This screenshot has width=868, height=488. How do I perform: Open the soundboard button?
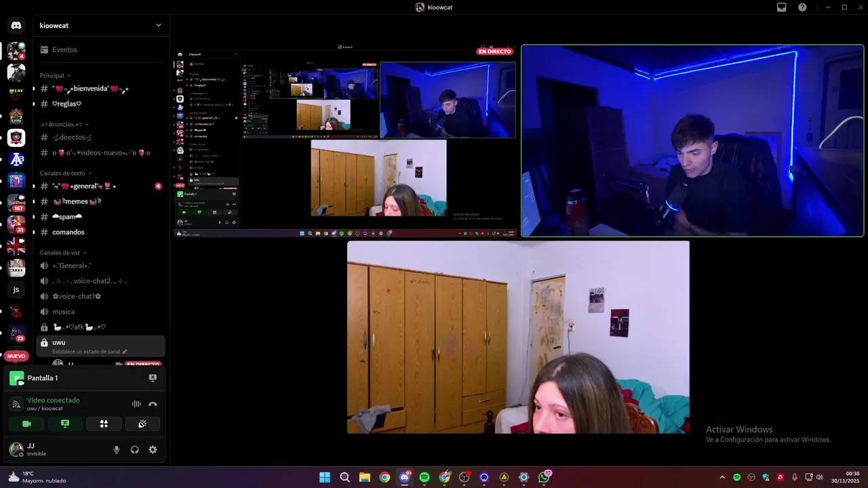[x=142, y=424]
